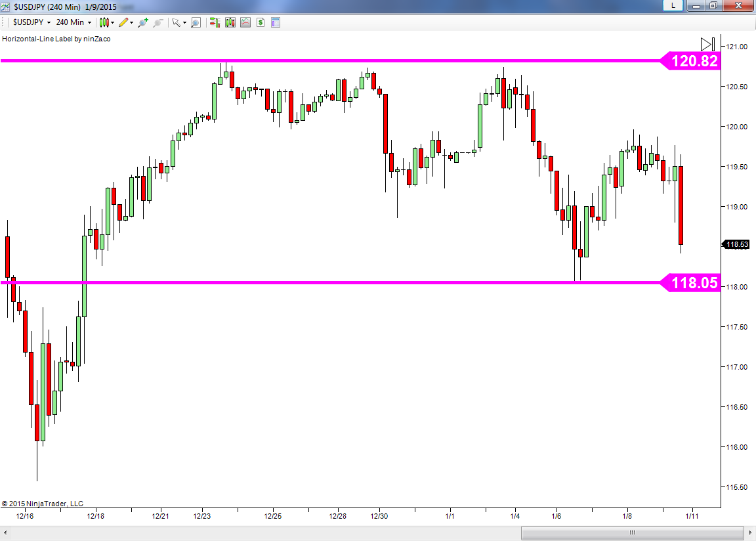Click the 117.00 price axis label

pos(737,368)
